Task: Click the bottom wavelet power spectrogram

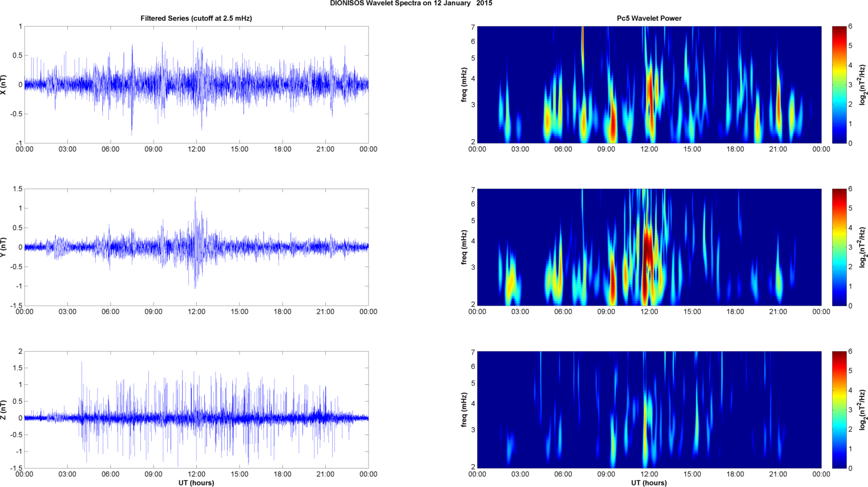Action: [649, 409]
